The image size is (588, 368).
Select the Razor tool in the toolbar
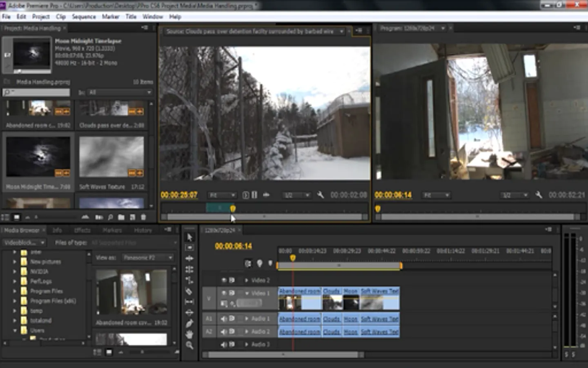pos(189,291)
